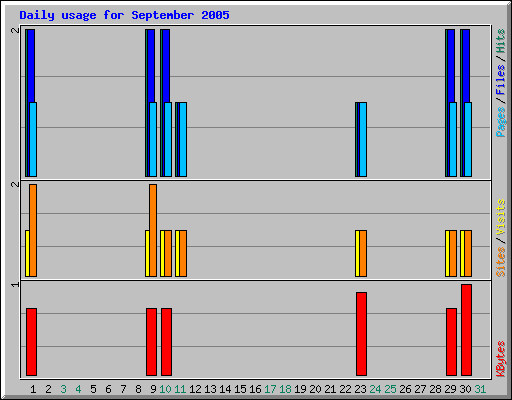Select green weekend day label 11

[180, 389]
